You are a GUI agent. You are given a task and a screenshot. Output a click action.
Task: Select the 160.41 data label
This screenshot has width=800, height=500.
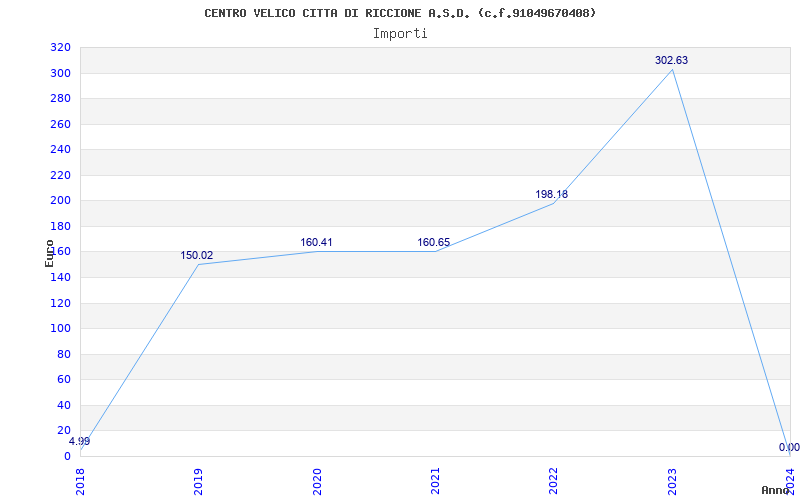(x=316, y=242)
